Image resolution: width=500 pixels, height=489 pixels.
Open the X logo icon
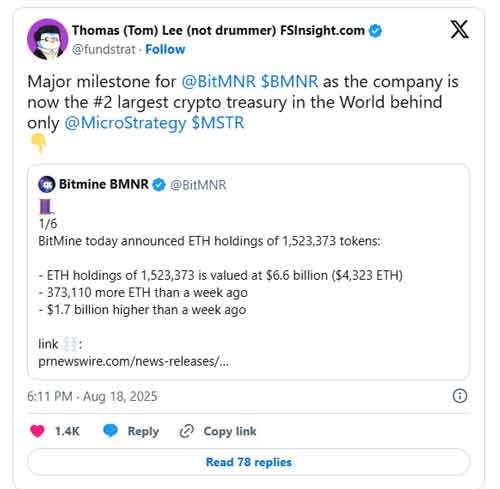[x=460, y=30]
